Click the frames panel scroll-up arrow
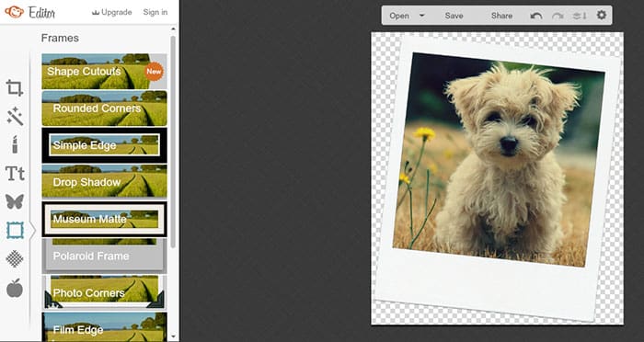Viewport: 644px width, 342px height. (173, 29)
